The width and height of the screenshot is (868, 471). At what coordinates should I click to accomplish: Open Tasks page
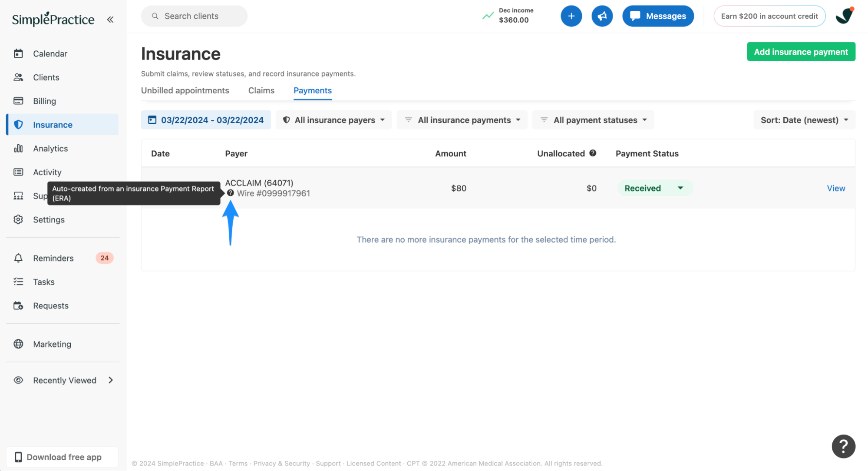(x=43, y=282)
